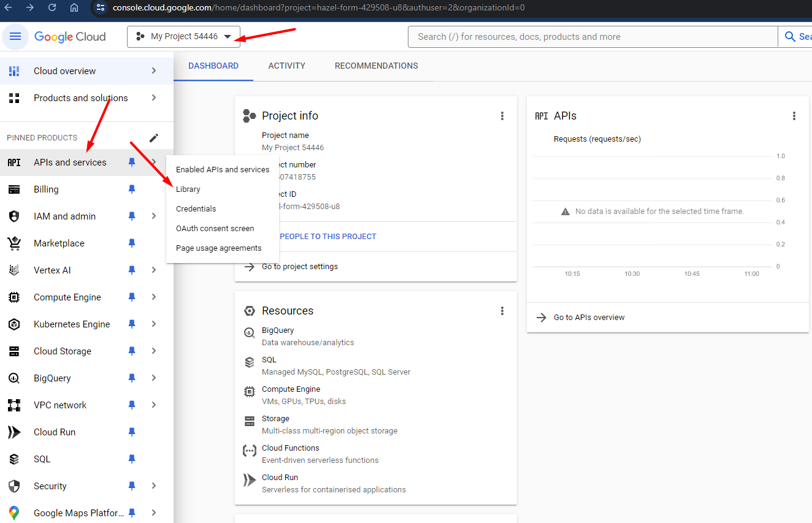
Task: Click the Cloud overview icon
Action: 13,71
